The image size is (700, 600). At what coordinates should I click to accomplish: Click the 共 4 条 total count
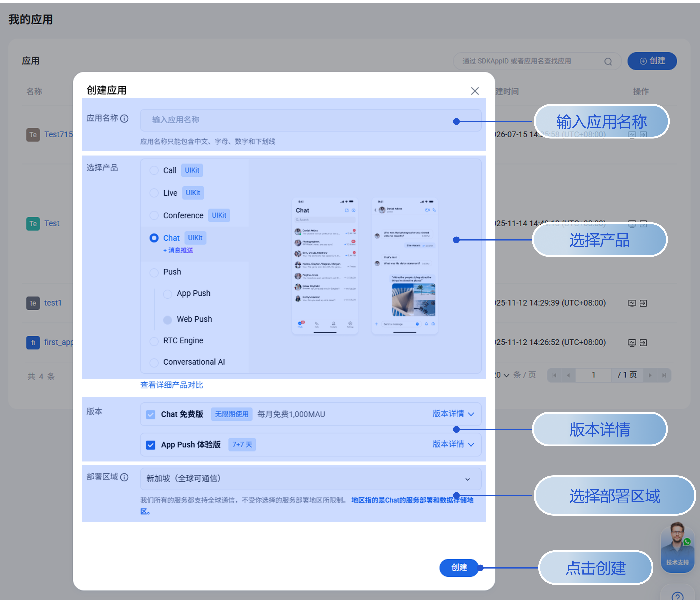tap(41, 376)
